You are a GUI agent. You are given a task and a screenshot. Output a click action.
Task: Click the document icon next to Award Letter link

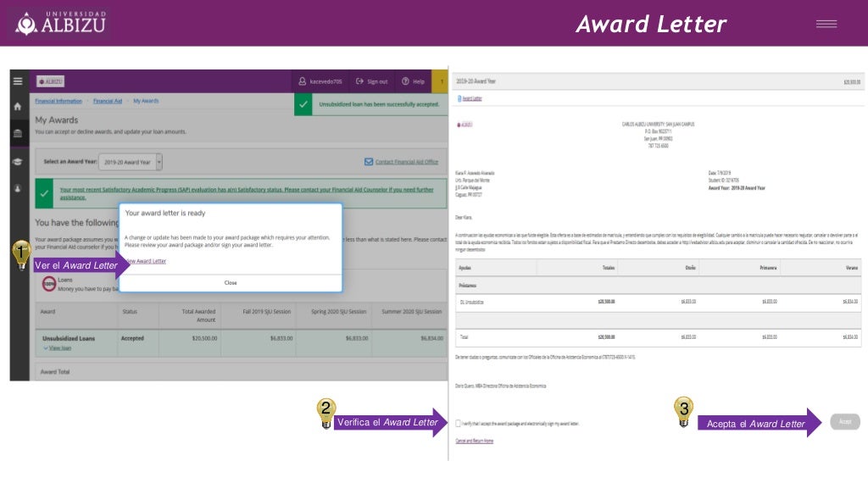(x=459, y=98)
